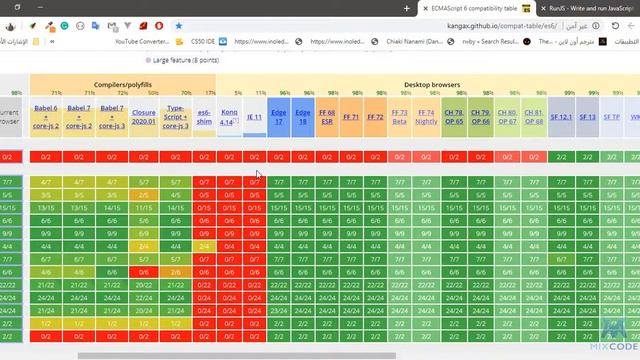
Task: Click the TypeScript + core-js 3 header
Action: pyautogui.click(x=176, y=117)
